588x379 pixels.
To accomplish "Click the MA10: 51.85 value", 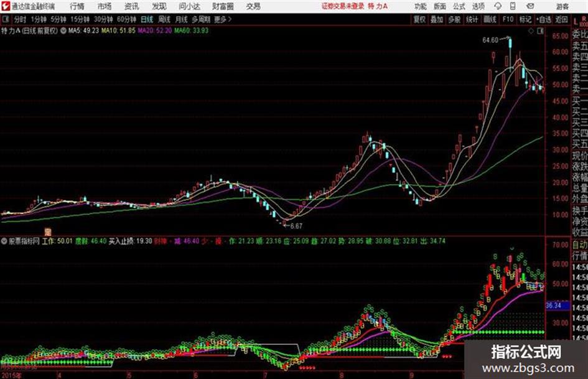I will point(118,30).
